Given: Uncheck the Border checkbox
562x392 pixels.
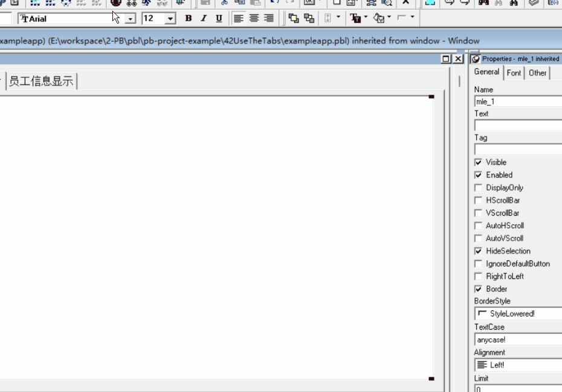Looking at the screenshot, I should click(478, 289).
